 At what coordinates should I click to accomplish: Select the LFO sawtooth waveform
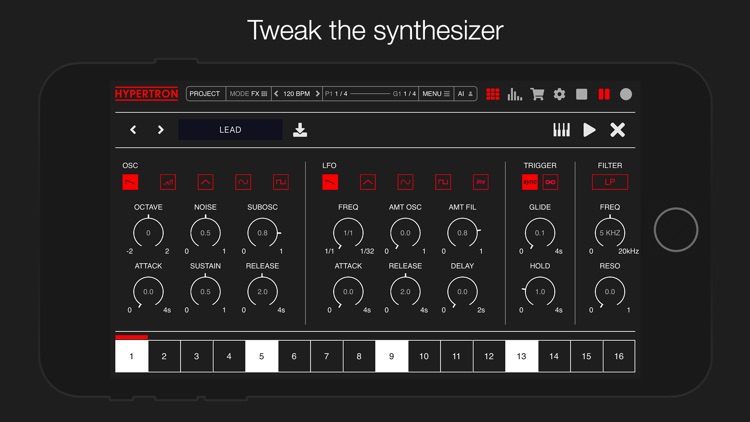(x=330, y=182)
